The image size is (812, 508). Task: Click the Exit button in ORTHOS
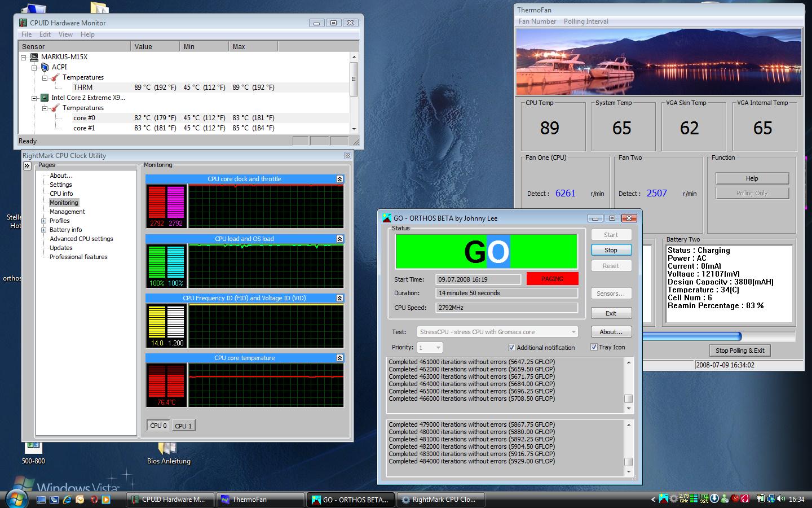[x=611, y=313]
